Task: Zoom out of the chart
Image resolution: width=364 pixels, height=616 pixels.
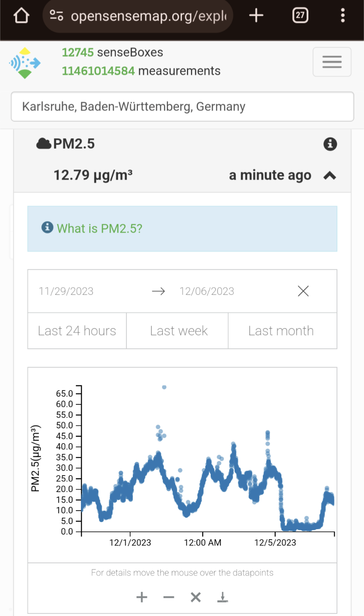Action: 169,597
